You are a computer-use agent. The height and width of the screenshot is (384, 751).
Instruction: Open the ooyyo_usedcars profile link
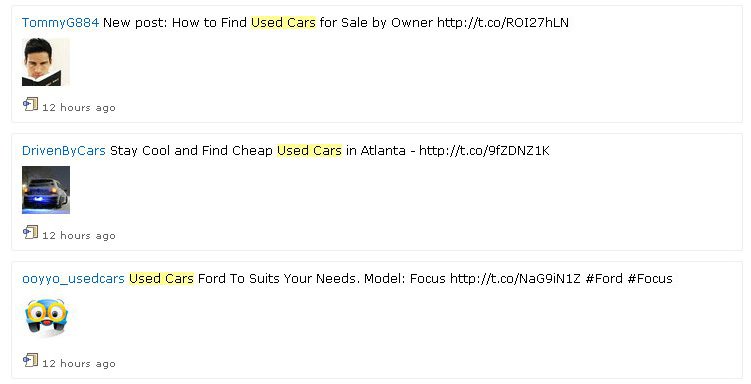[x=73, y=278]
